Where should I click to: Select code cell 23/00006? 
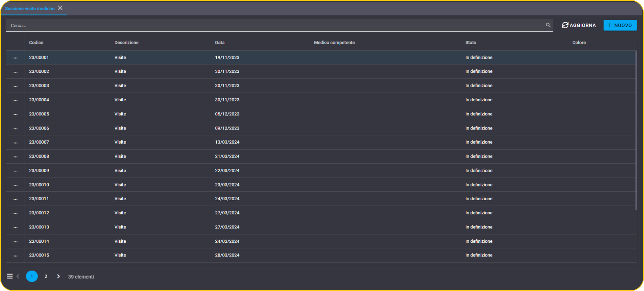click(39, 128)
